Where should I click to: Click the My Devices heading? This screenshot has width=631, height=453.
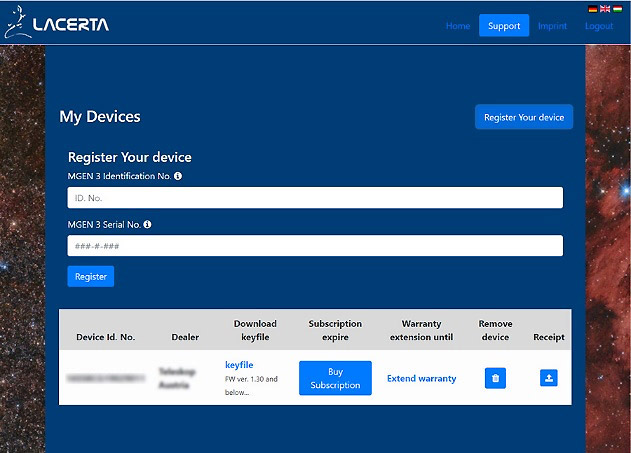point(100,117)
